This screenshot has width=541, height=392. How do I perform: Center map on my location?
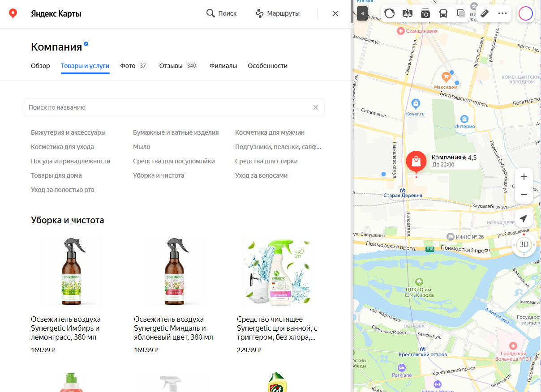pyautogui.click(x=524, y=218)
